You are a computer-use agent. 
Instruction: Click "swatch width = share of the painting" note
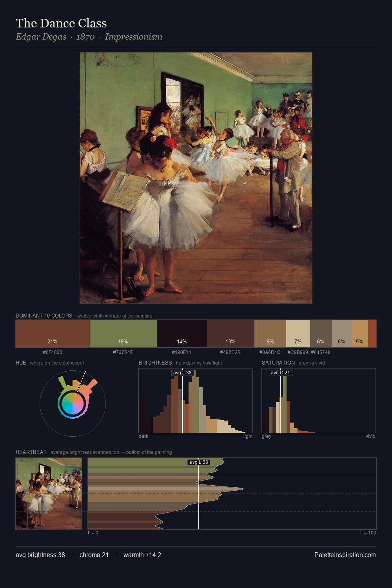tap(114, 316)
